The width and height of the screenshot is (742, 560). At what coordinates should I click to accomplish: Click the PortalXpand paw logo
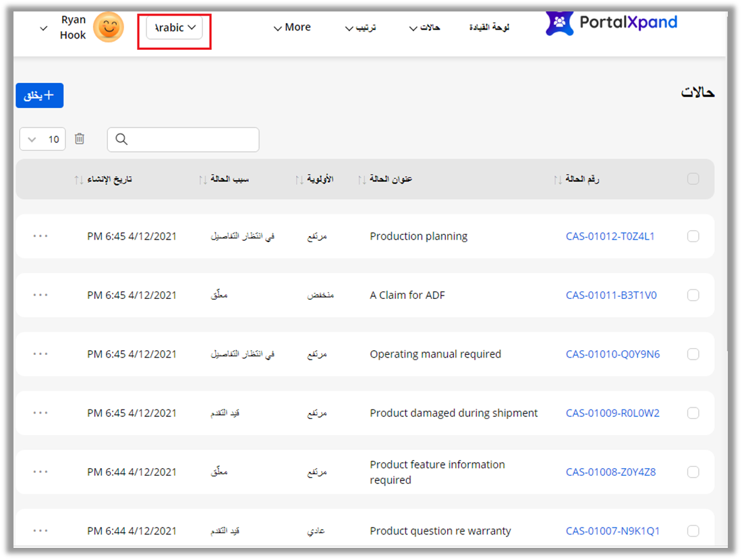[559, 24]
